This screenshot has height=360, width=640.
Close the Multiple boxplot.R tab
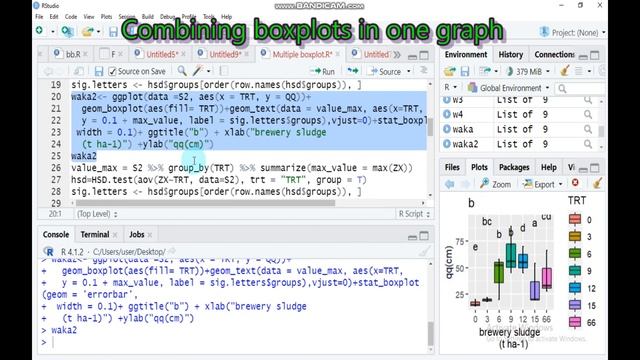click(x=338, y=54)
